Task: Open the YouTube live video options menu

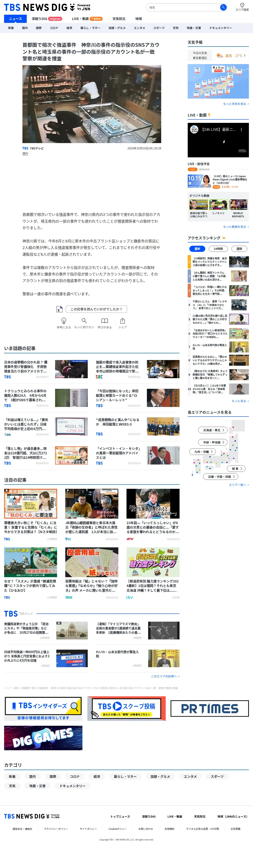Action: [241, 129]
